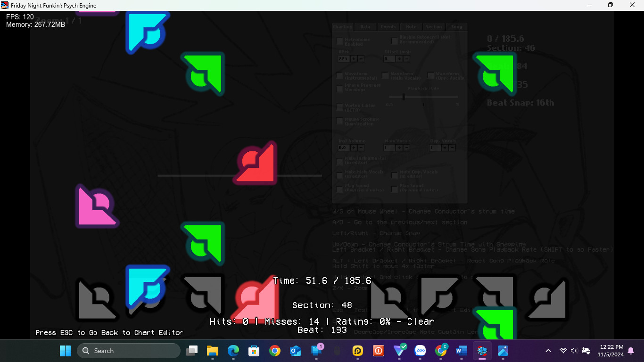Click the green arrow note near the top
Screen dimensions: 644x362
pyautogui.click(x=203, y=74)
